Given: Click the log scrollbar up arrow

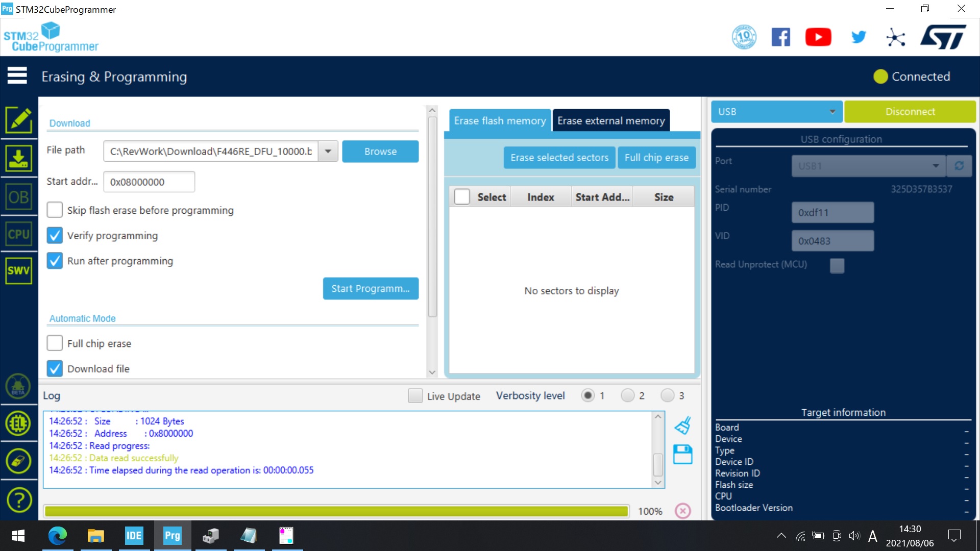Looking at the screenshot, I should [x=658, y=417].
